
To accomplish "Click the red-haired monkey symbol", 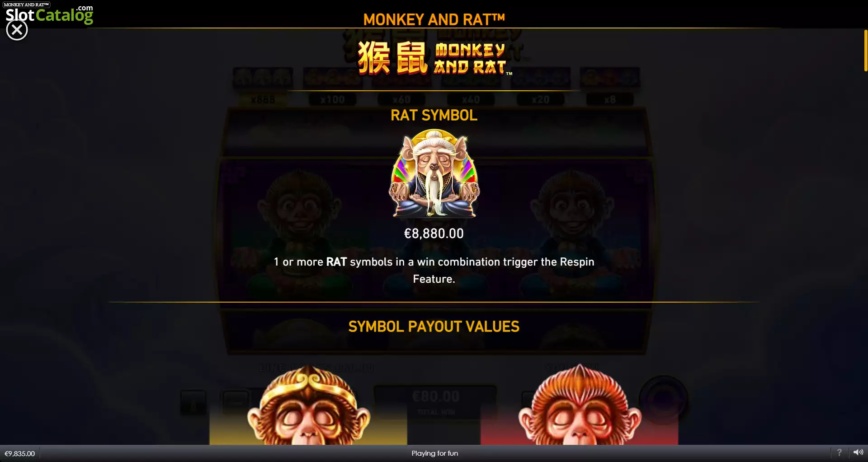I will (580, 405).
